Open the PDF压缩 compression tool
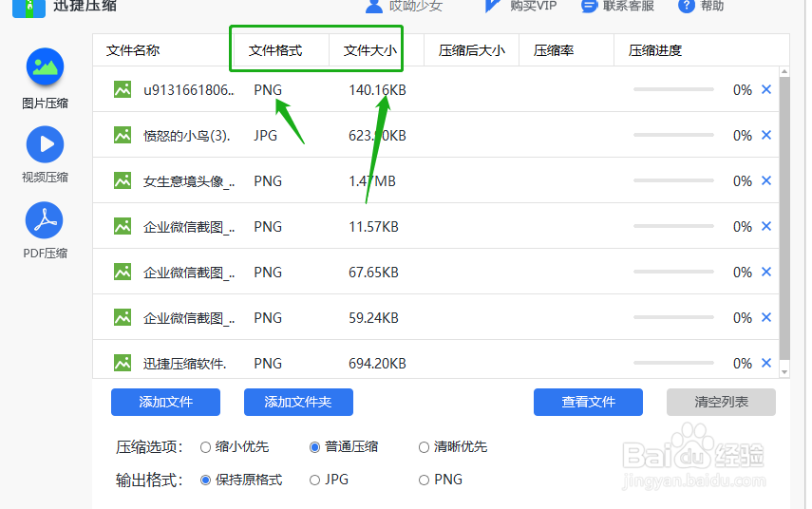 (45, 231)
